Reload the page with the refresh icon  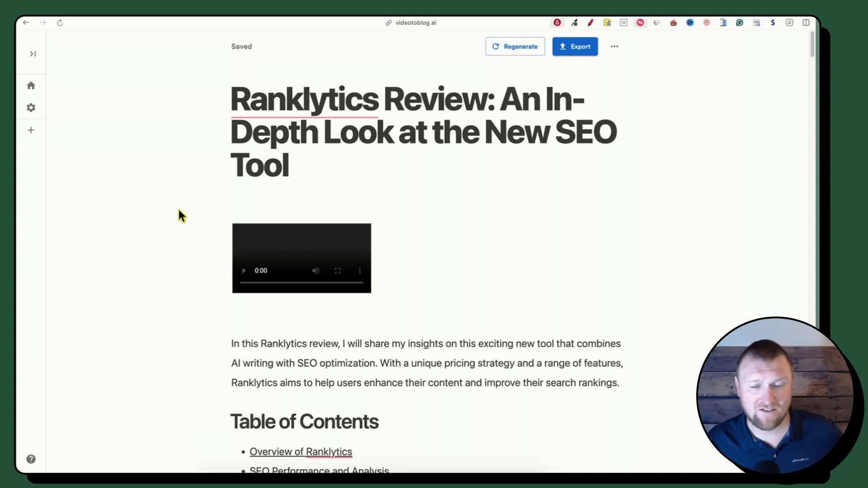point(60,23)
